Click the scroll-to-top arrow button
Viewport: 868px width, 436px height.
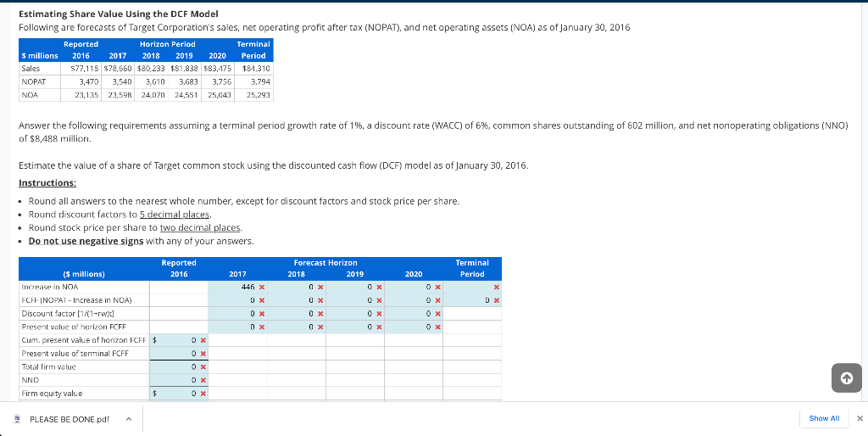[847, 378]
